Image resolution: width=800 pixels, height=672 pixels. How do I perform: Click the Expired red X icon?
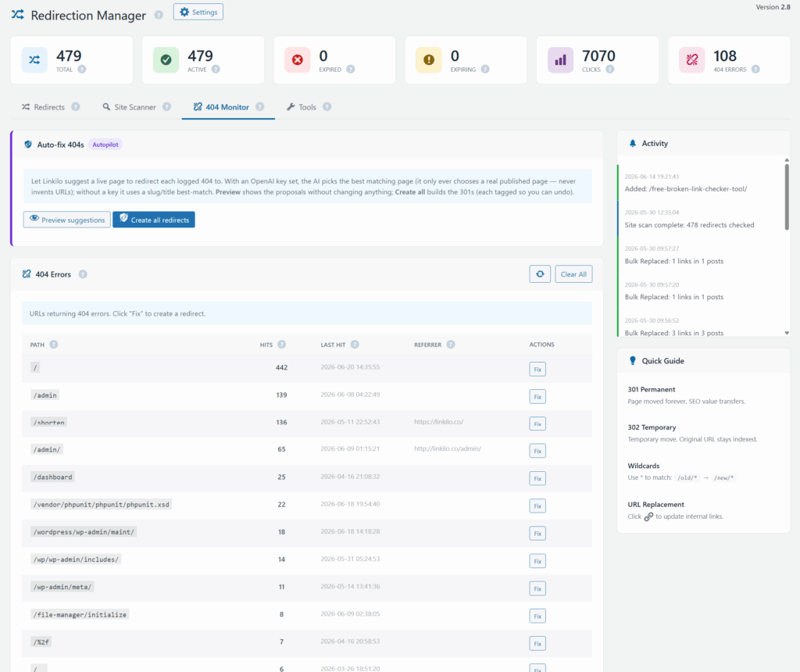coord(298,59)
